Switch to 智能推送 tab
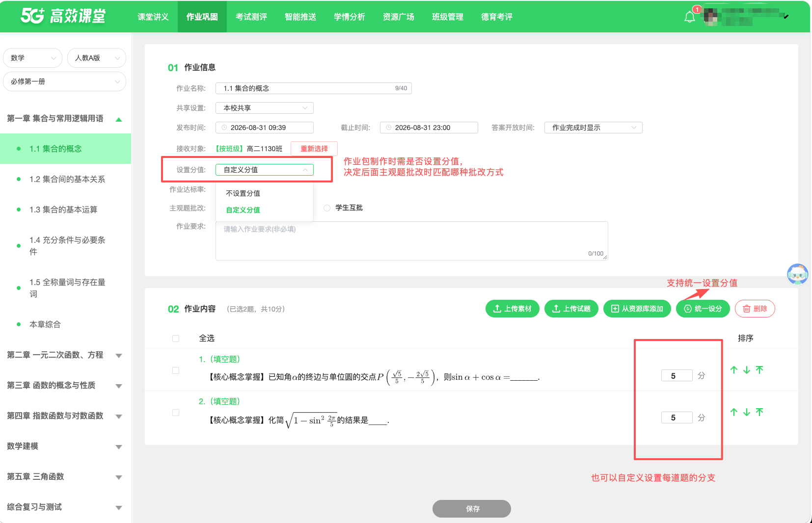812x523 pixels. coord(300,17)
